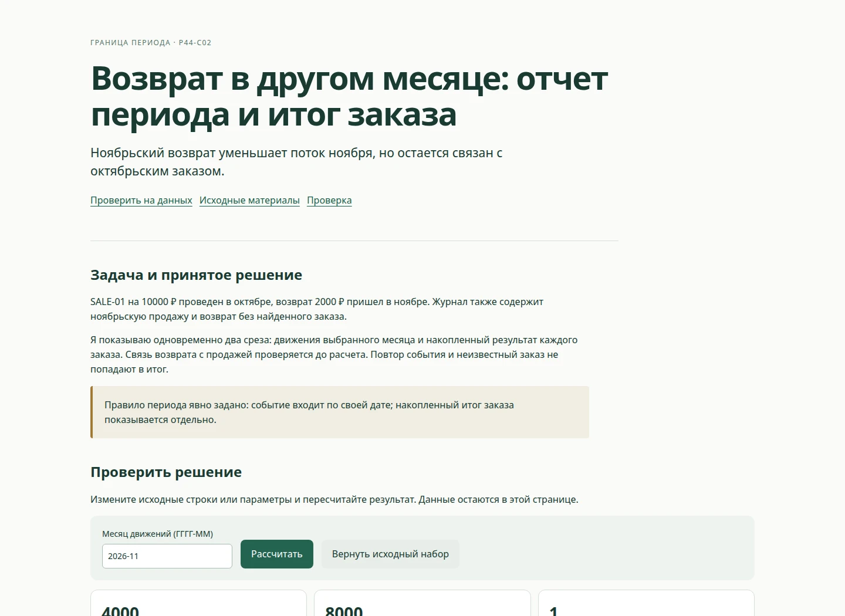Focus the month field containing 2026-11
This screenshot has height=616, width=845.
pos(167,556)
